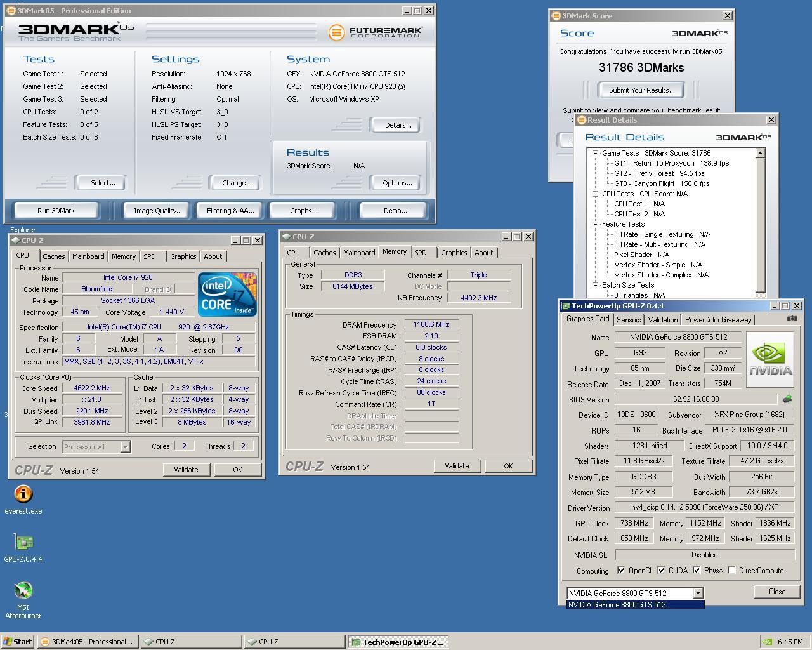Viewport: 812px width, 650px height.
Task: Click Validate in memory CPU-Z window
Action: click(457, 466)
